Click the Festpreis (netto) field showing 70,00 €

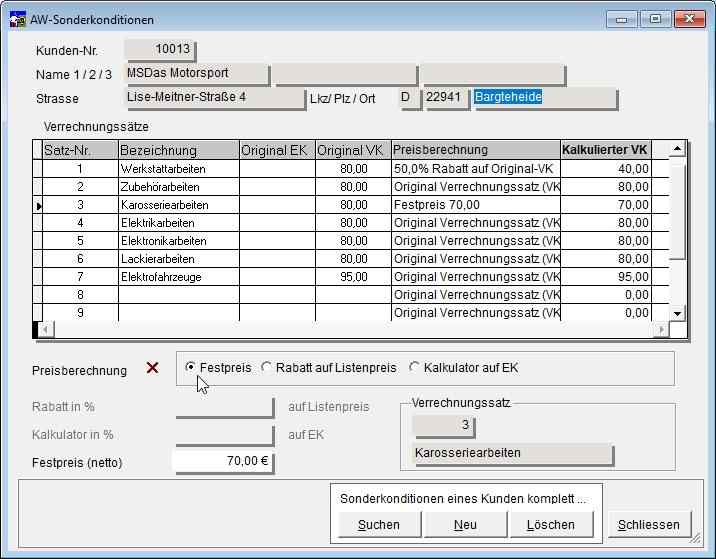tap(225, 462)
